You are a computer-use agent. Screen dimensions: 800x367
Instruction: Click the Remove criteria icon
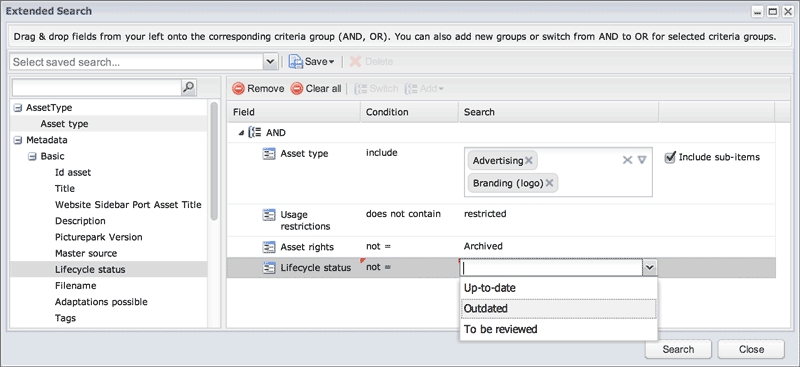pyautogui.click(x=238, y=89)
